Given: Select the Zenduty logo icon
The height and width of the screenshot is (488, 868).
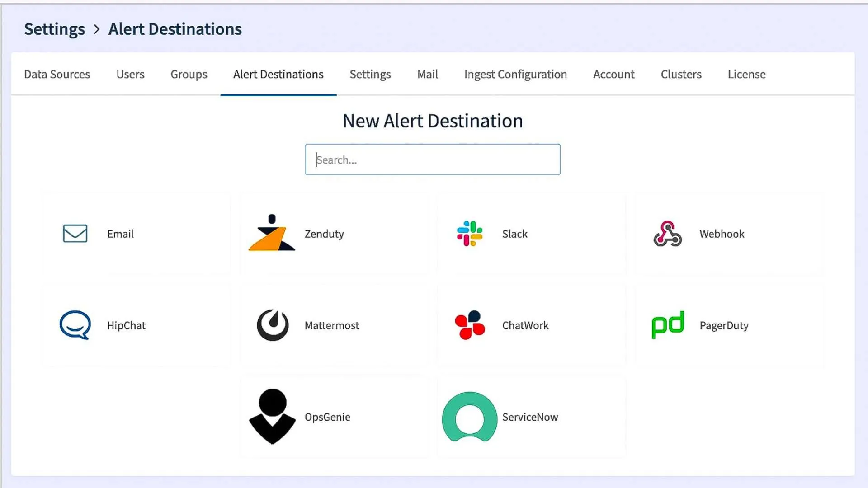Looking at the screenshot, I should [272, 233].
